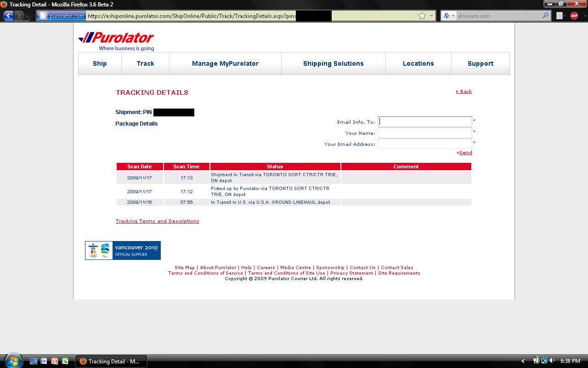This screenshot has width=588, height=368.
Task: Open the Media Centre footer link
Action: 296,267
